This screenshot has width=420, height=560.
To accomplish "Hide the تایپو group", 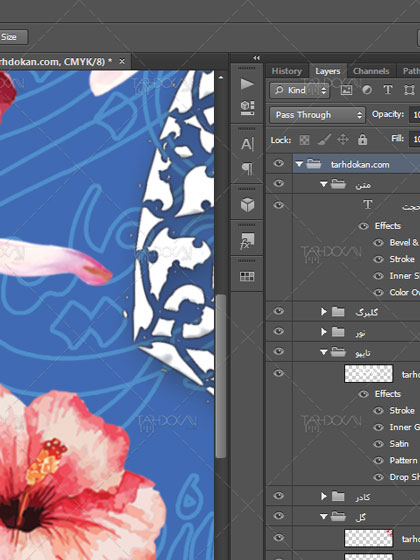I will (279, 352).
